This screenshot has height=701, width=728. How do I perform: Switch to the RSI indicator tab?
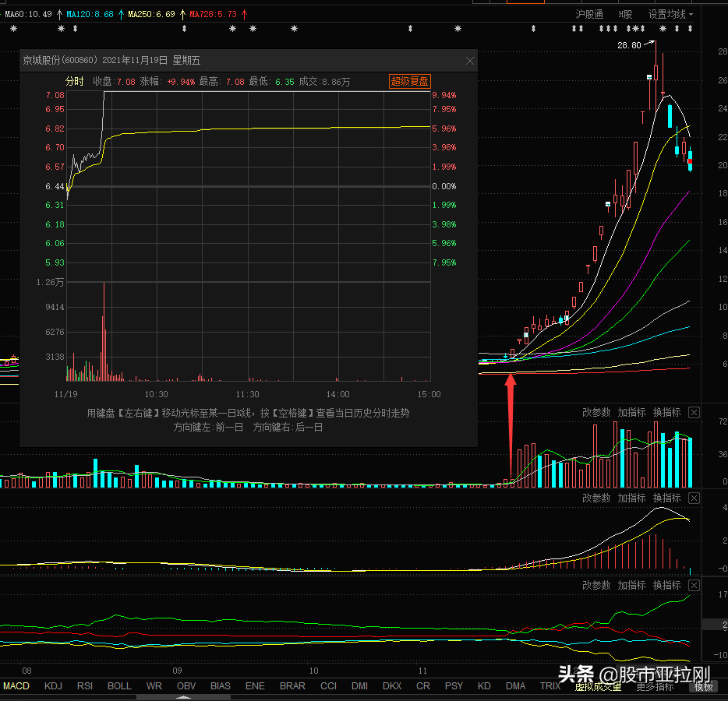click(x=84, y=686)
